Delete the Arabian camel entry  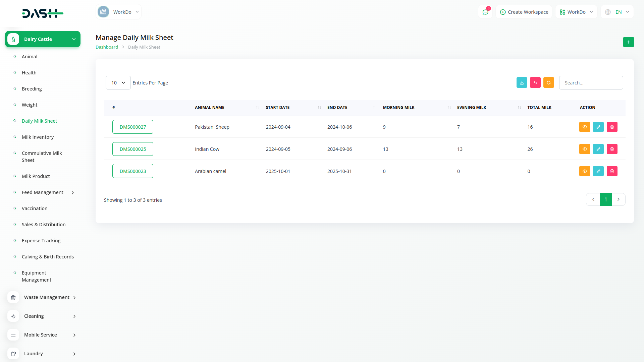[612, 171]
